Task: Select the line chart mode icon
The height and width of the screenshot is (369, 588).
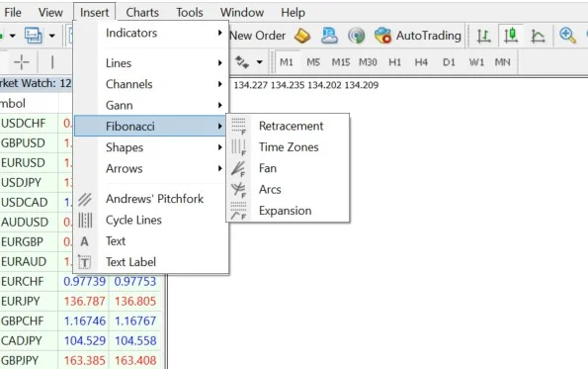Action: [x=538, y=36]
